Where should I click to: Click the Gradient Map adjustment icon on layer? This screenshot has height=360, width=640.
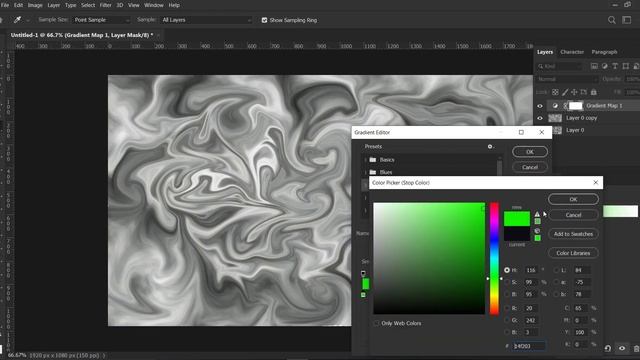click(x=555, y=106)
